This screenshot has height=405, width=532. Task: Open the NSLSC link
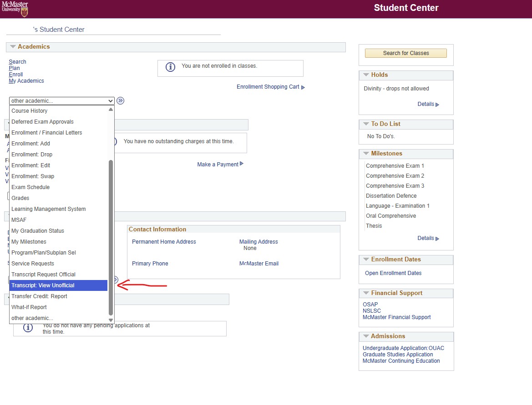click(x=371, y=311)
